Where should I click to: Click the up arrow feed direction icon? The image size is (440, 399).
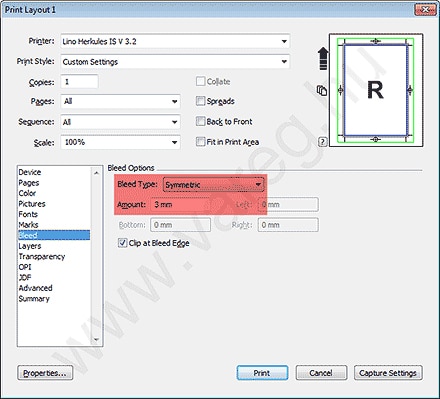coord(322,58)
